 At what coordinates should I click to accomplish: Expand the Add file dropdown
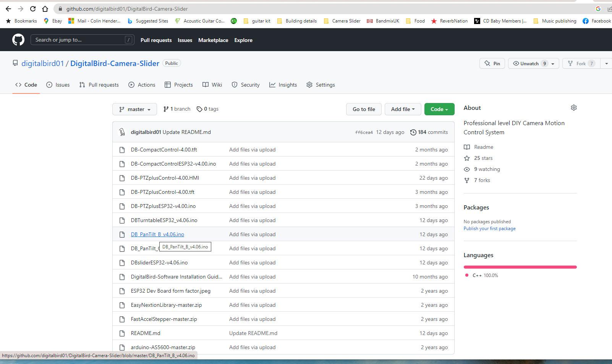pyautogui.click(x=403, y=109)
